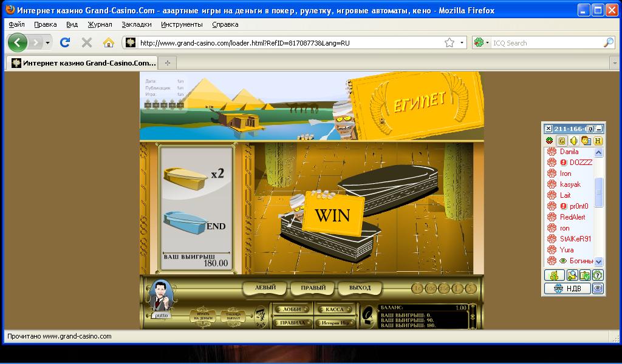Click the gramophone sound icon
The width and height of the screenshot is (622, 364).
(369, 317)
